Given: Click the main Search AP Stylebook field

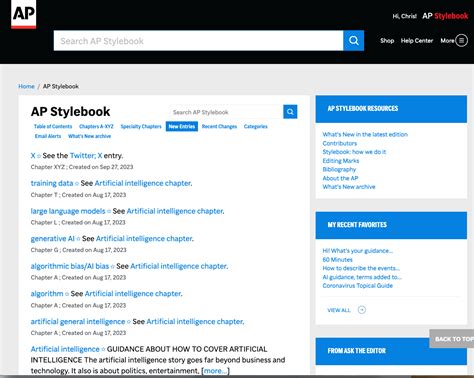Looking at the screenshot, I should pos(198,41).
